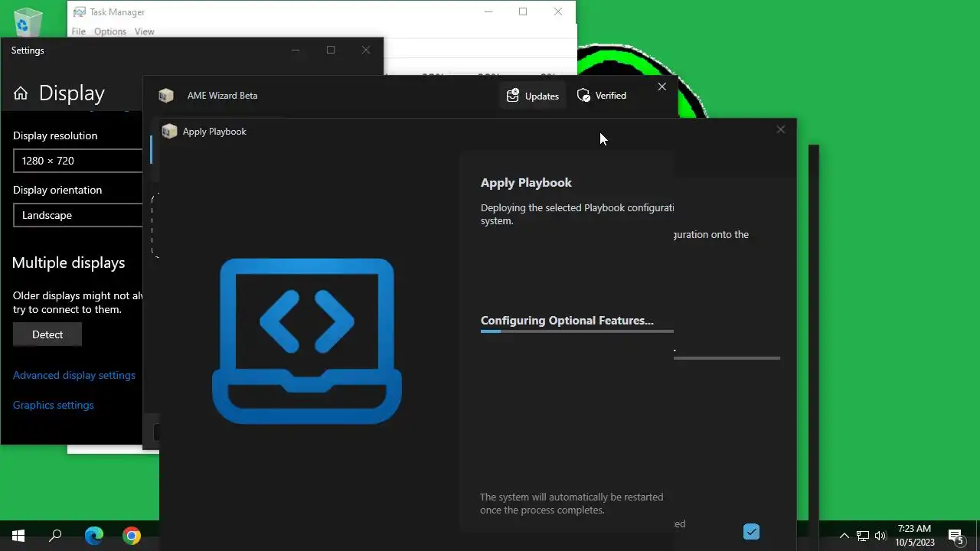Image resolution: width=980 pixels, height=551 pixels.
Task: Click the volume speaker icon in tray
Action: point(880,536)
